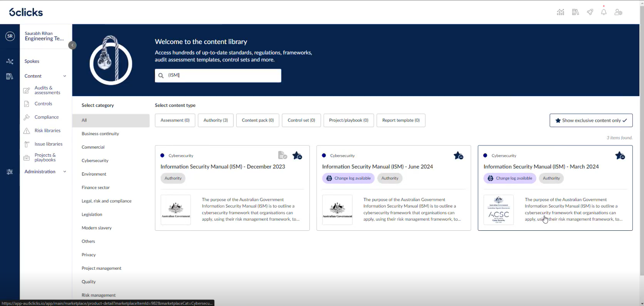Screen dimensions: 644x306
Task: Click the analytics chart icon in header
Action: click(560, 12)
